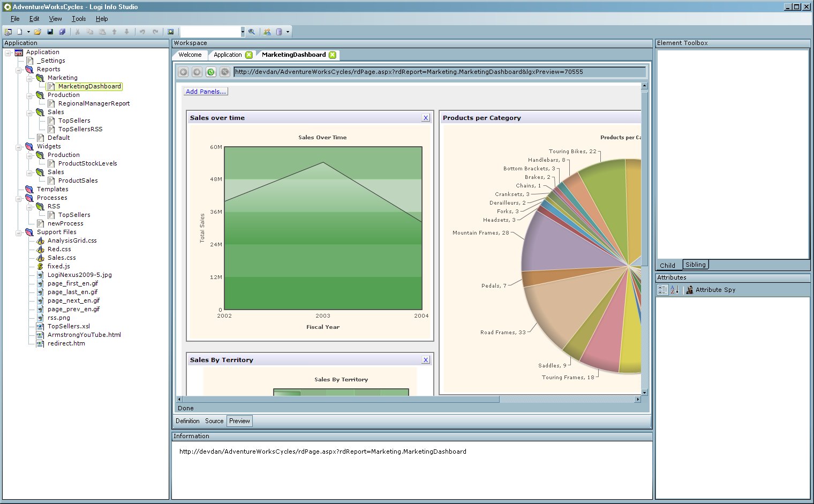Click the cut scissors toolbar icon

[77, 32]
